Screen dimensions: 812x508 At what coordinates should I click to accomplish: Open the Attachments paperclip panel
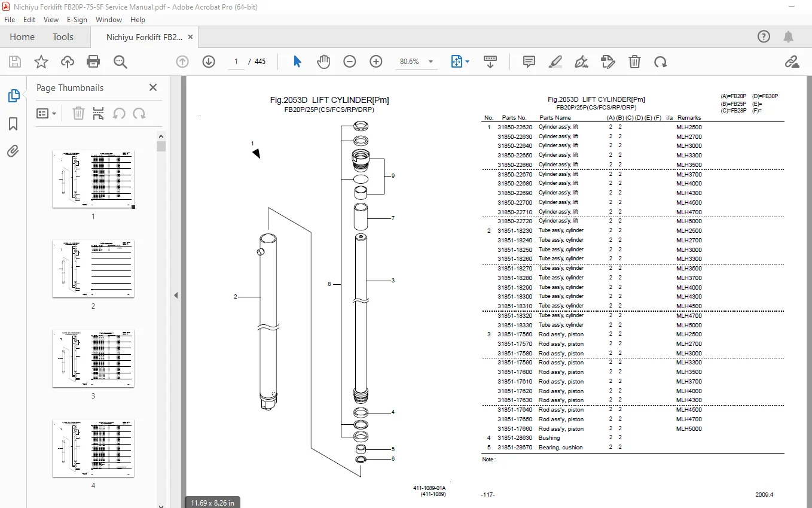[13, 151]
